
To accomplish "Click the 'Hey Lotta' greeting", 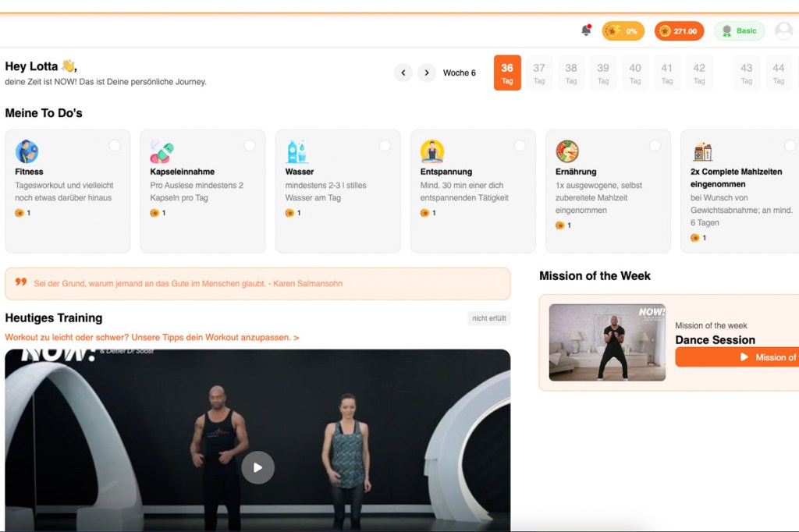I will [x=41, y=66].
